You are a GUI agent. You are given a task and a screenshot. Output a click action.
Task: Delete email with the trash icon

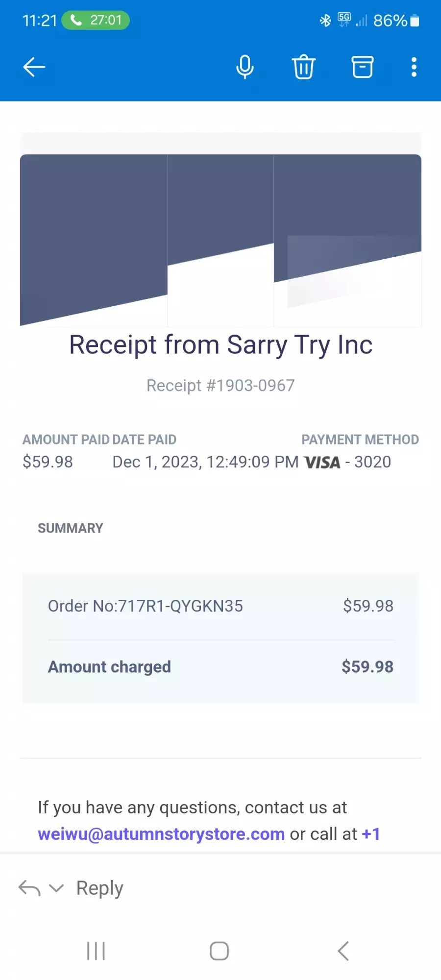click(x=304, y=67)
